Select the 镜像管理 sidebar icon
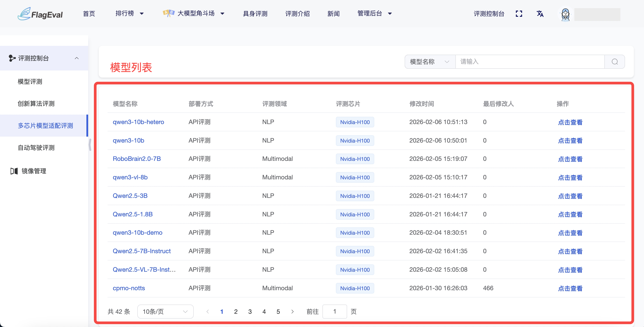The height and width of the screenshot is (327, 644). point(14,171)
